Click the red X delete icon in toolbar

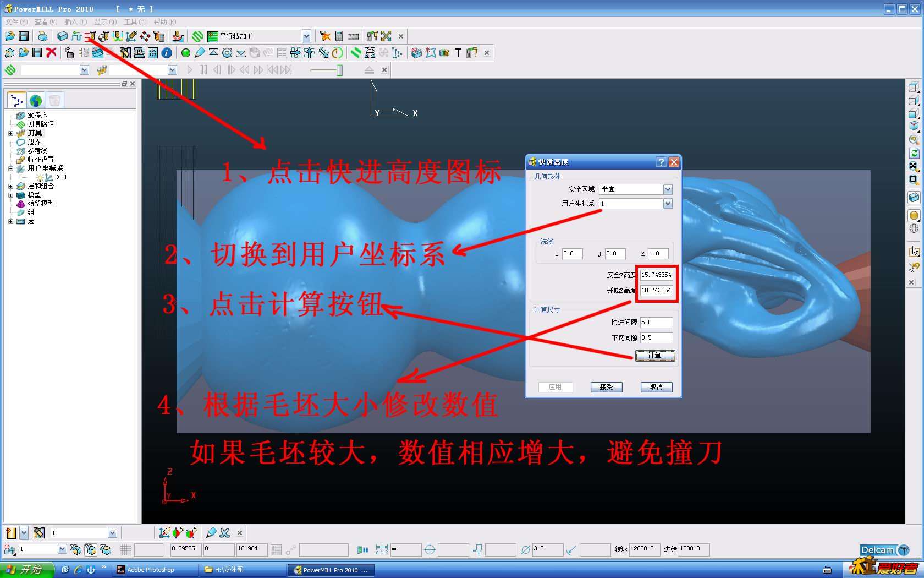[x=52, y=53]
